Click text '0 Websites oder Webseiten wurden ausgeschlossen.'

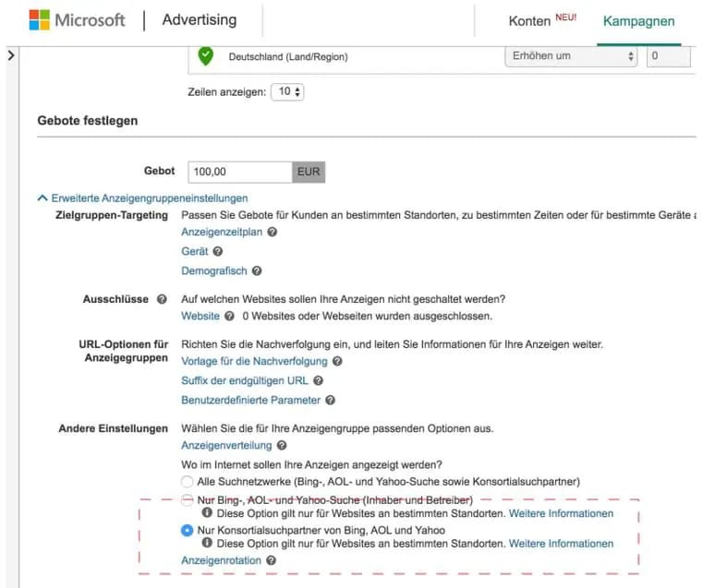coord(367,316)
